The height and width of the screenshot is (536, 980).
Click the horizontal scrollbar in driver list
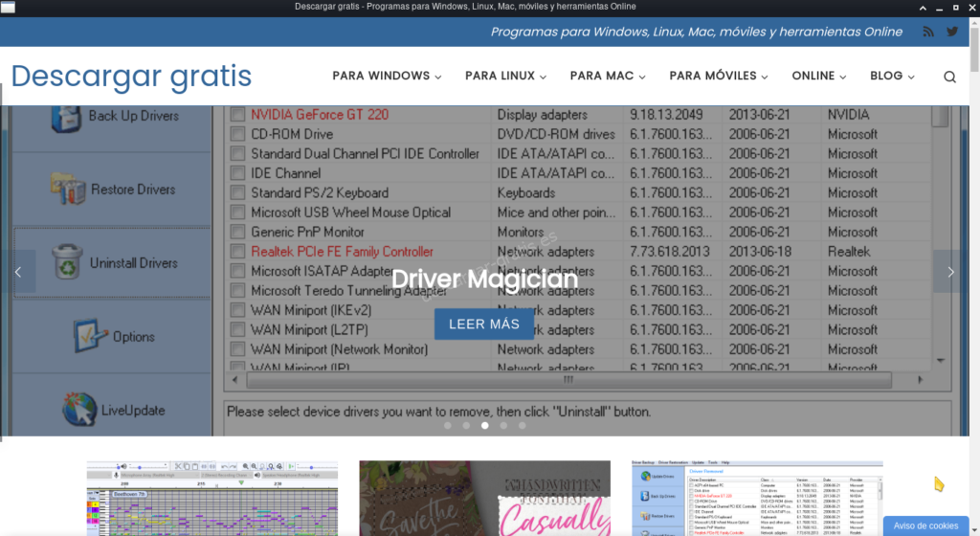click(568, 380)
